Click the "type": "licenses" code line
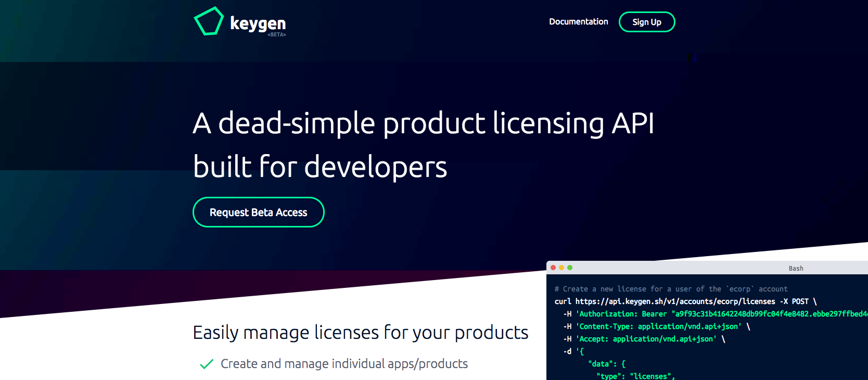This screenshot has width=868, height=380. click(635, 376)
